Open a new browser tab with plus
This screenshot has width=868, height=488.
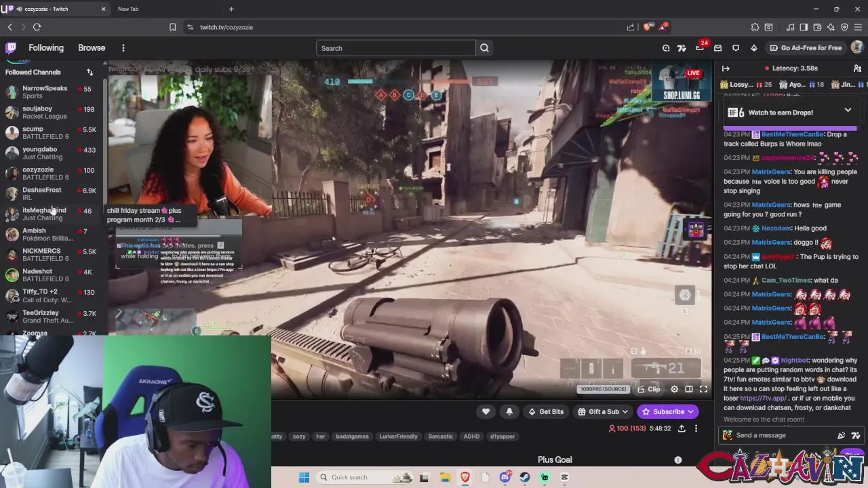tap(231, 9)
